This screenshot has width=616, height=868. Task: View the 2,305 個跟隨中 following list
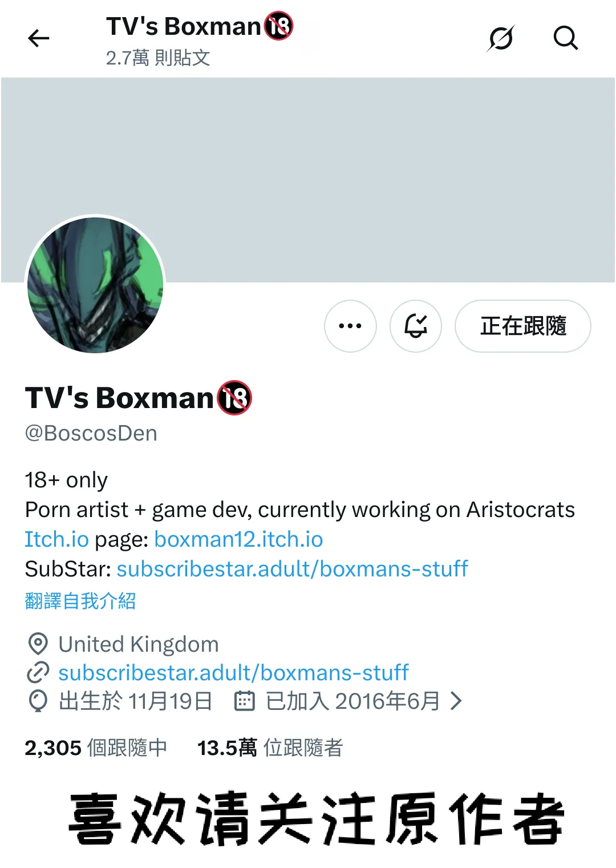pos(96,748)
